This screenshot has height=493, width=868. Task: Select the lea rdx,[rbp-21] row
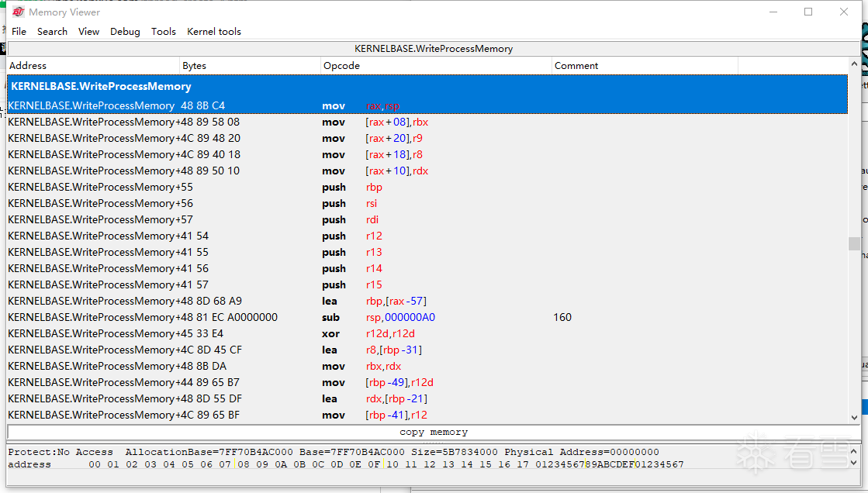click(427, 399)
